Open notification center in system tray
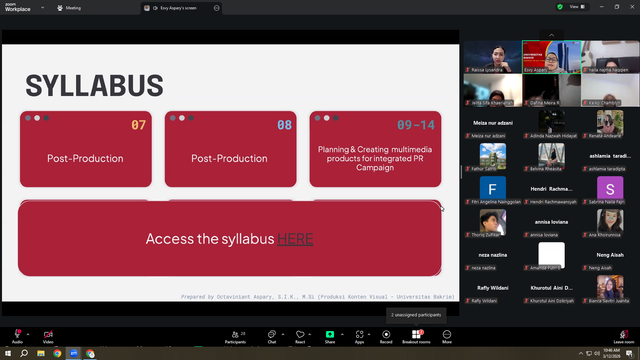Image resolution: width=640 pixels, height=360 pixels. 630,353
